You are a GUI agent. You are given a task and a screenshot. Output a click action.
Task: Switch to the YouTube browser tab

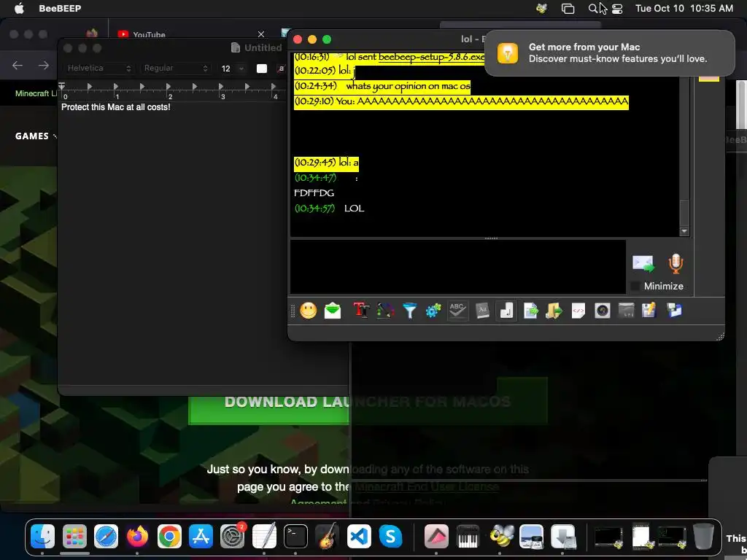click(149, 35)
